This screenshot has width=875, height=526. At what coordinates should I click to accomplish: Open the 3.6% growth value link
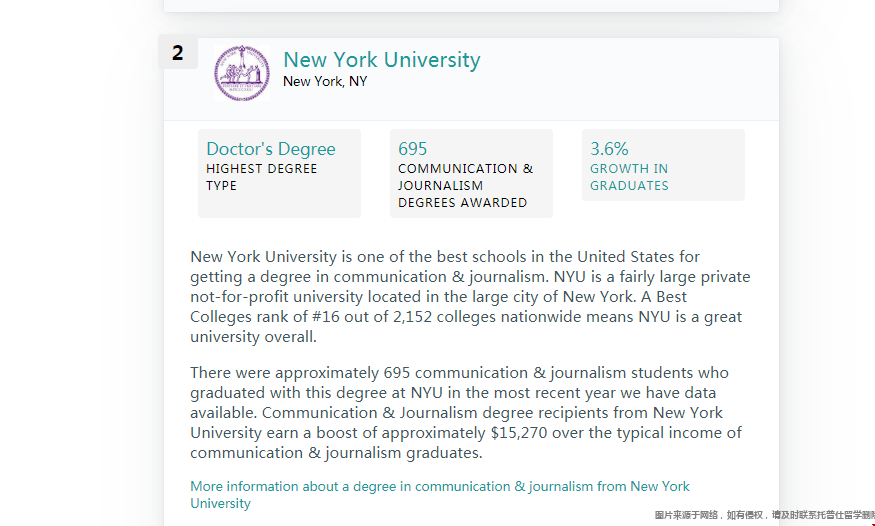(609, 149)
